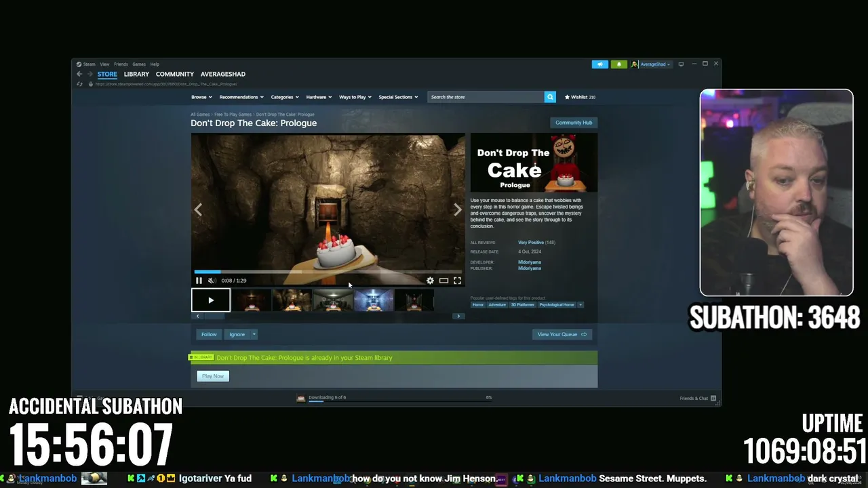This screenshot has height=488, width=868.
Task: Open the Steam menu
Action: (x=90, y=64)
